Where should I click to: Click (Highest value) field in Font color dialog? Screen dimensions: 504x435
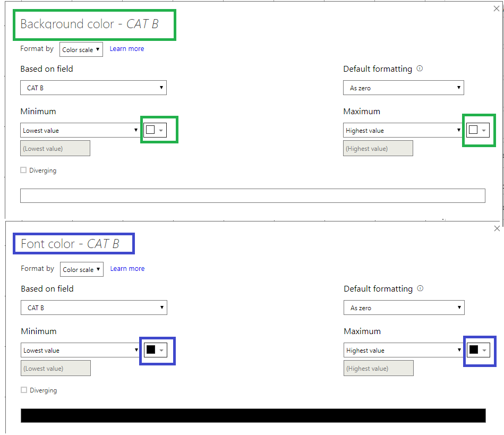tap(379, 368)
